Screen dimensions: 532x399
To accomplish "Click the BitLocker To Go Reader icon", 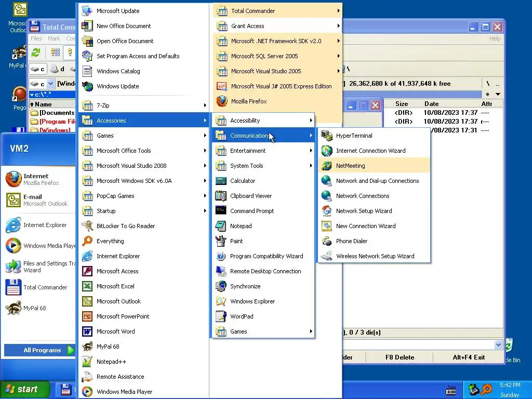I will [87, 226].
